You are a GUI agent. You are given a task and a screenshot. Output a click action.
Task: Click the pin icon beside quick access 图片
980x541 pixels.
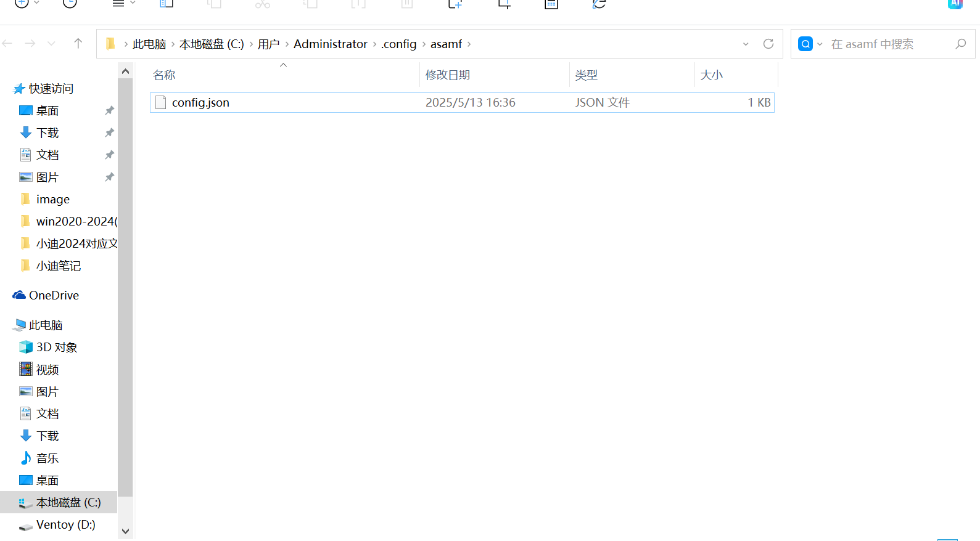[109, 177]
